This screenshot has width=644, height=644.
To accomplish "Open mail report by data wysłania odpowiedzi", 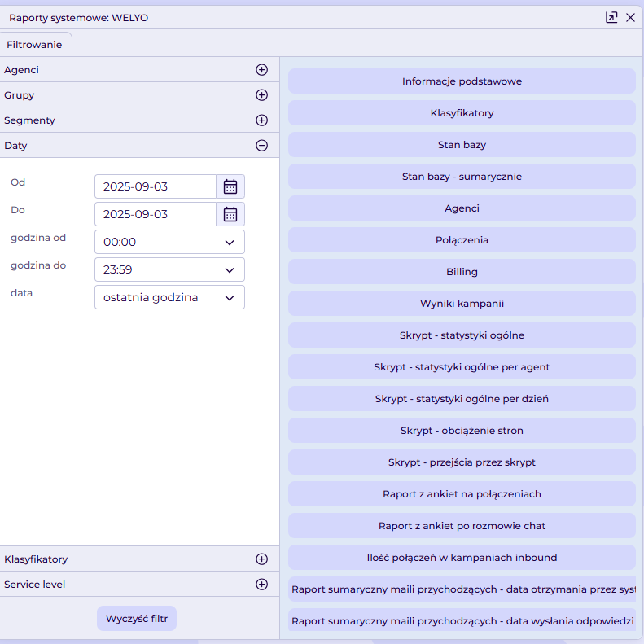I will click(462, 621).
